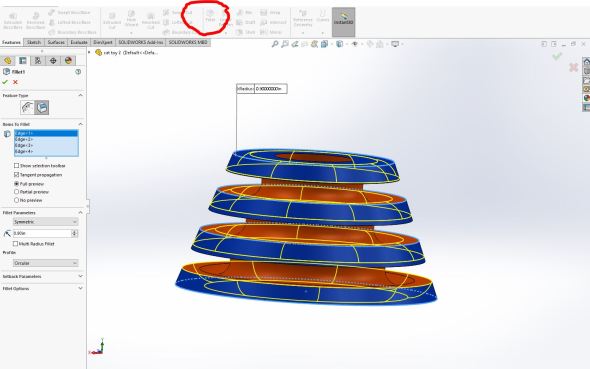Click the Radius callout value box in viewport

pos(270,89)
